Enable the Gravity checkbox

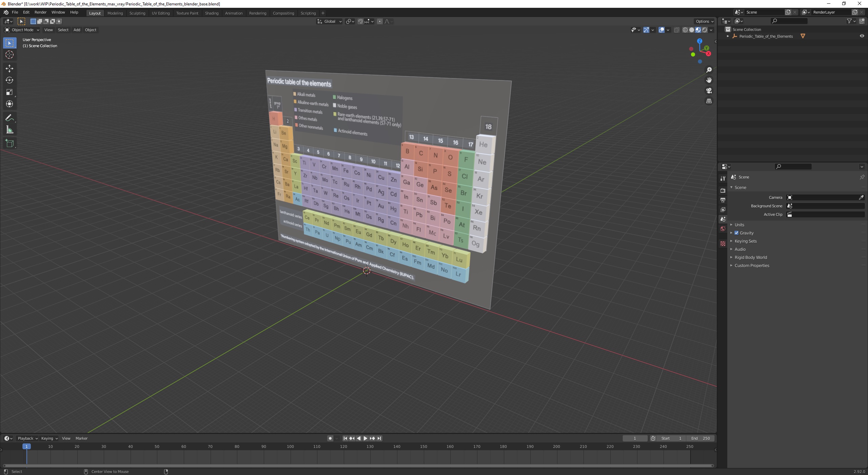736,233
